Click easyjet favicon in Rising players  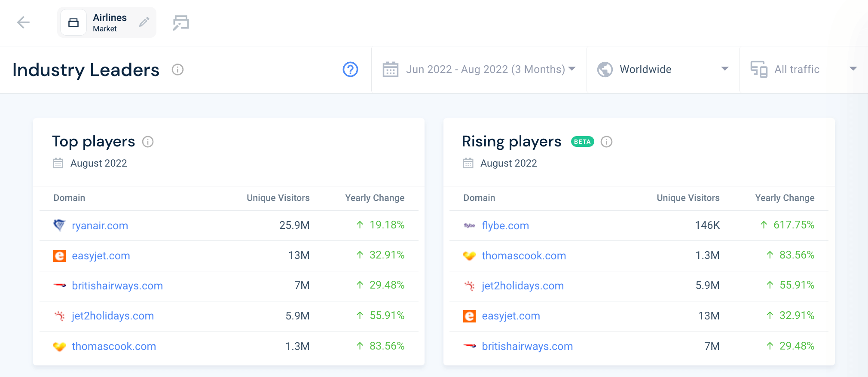pos(469,316)
